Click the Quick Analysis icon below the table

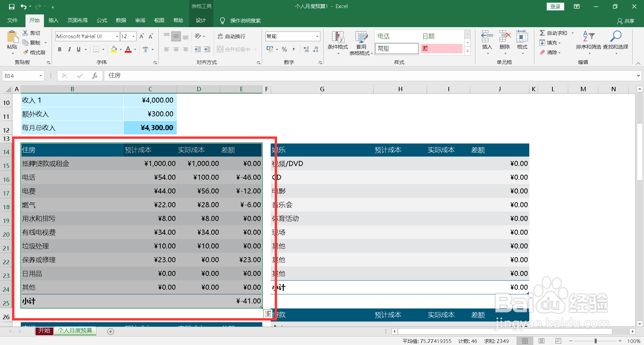[x=268, y=313]
